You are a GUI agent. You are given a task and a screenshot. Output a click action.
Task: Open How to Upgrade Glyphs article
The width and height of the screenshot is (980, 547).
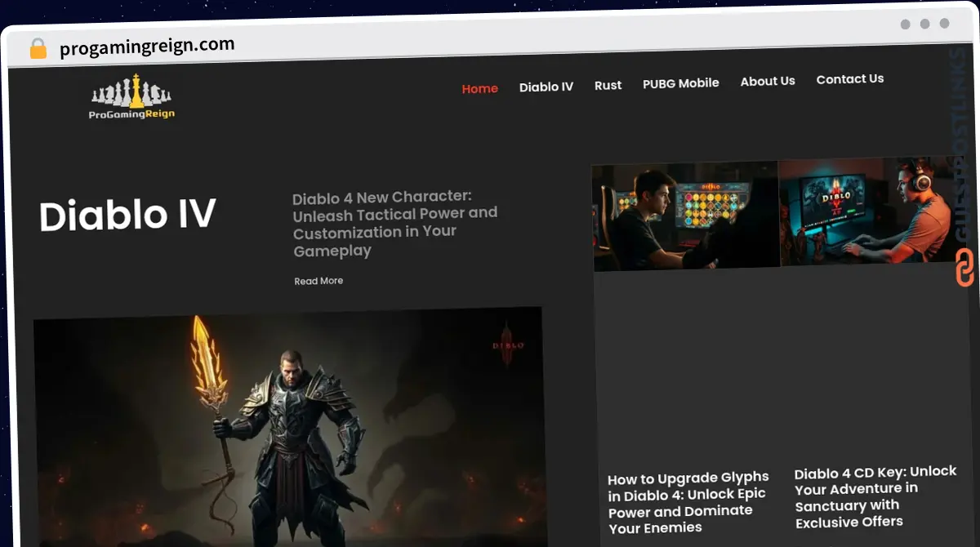[x=688, y=502]
